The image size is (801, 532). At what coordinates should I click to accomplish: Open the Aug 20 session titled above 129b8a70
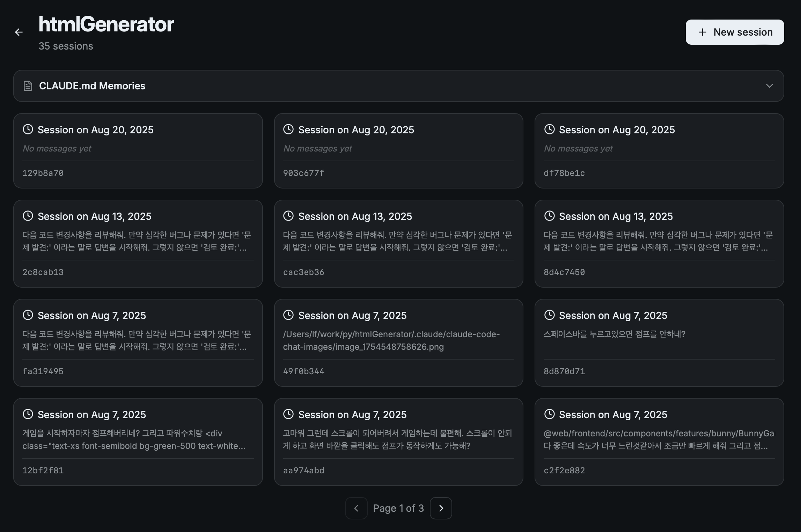pos(96,130)
